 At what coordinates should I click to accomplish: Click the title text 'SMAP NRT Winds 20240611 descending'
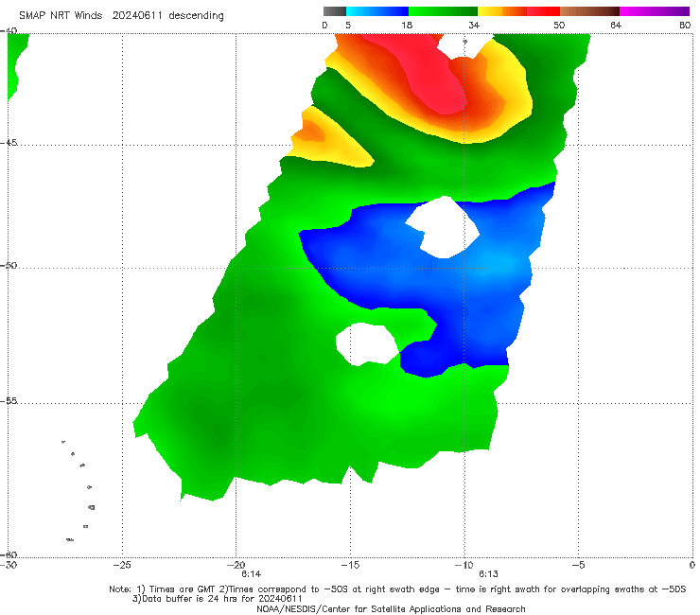(121, 16)
